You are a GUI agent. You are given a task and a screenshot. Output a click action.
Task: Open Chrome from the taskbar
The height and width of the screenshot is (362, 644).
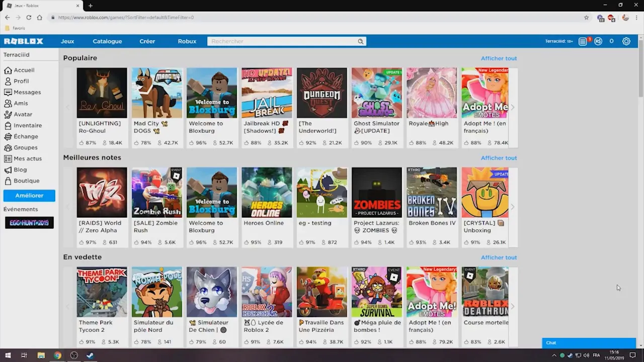click(x=57, y=355)
